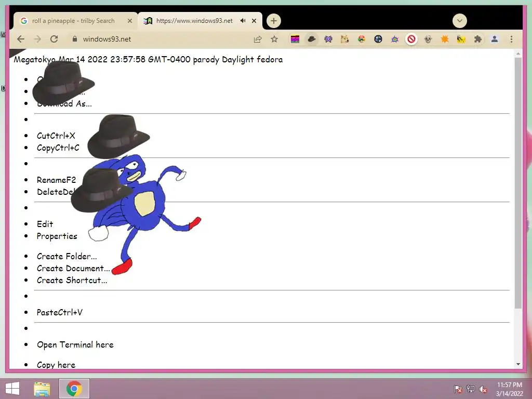
Task: Choose CutCtrl+X from the list
Action: 56,136
